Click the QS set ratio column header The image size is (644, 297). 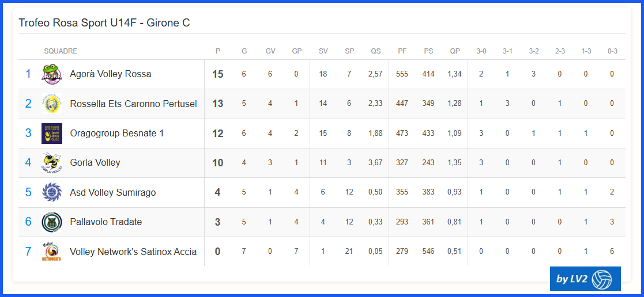[376, 51]
